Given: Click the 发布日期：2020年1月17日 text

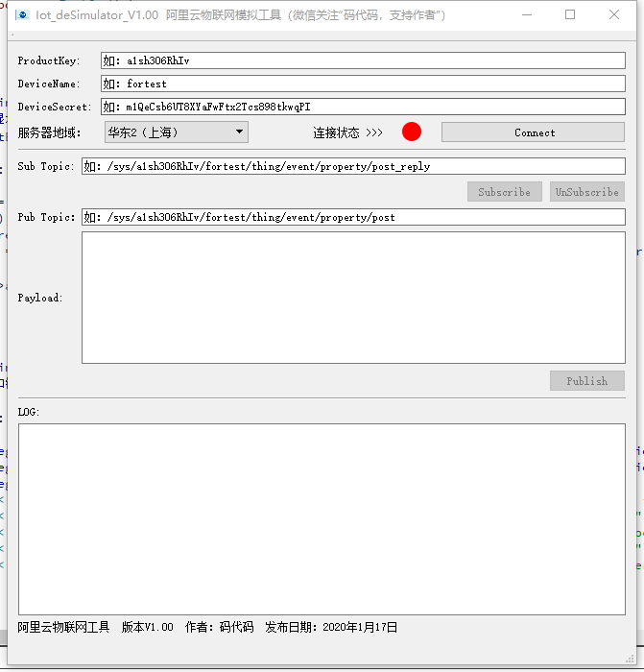Looking at the screenshot, I should (x=331, y=627).
